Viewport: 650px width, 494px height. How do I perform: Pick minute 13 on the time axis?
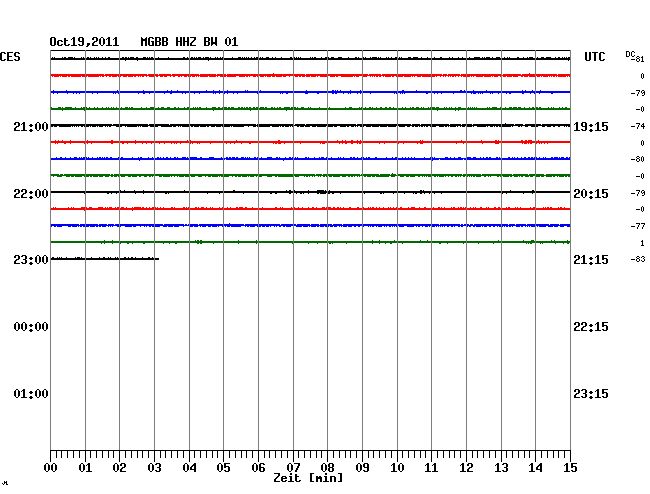tap(501, 467)
